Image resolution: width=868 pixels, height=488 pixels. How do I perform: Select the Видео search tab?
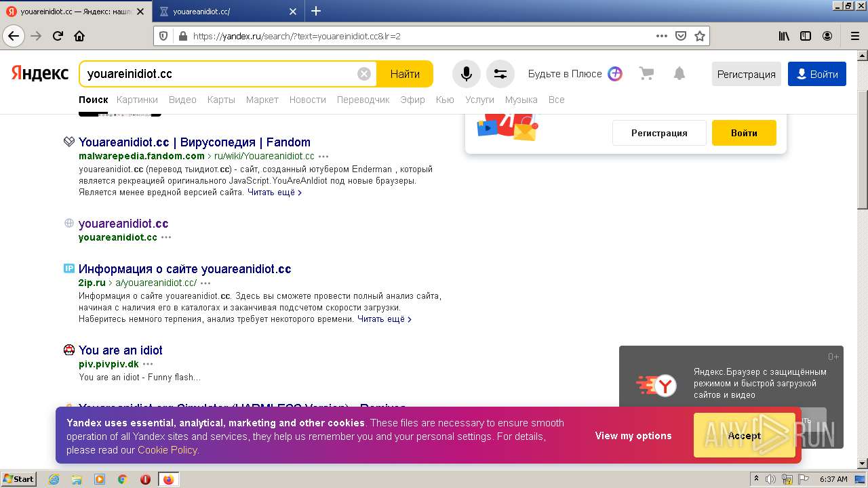(x=182, y=100)
